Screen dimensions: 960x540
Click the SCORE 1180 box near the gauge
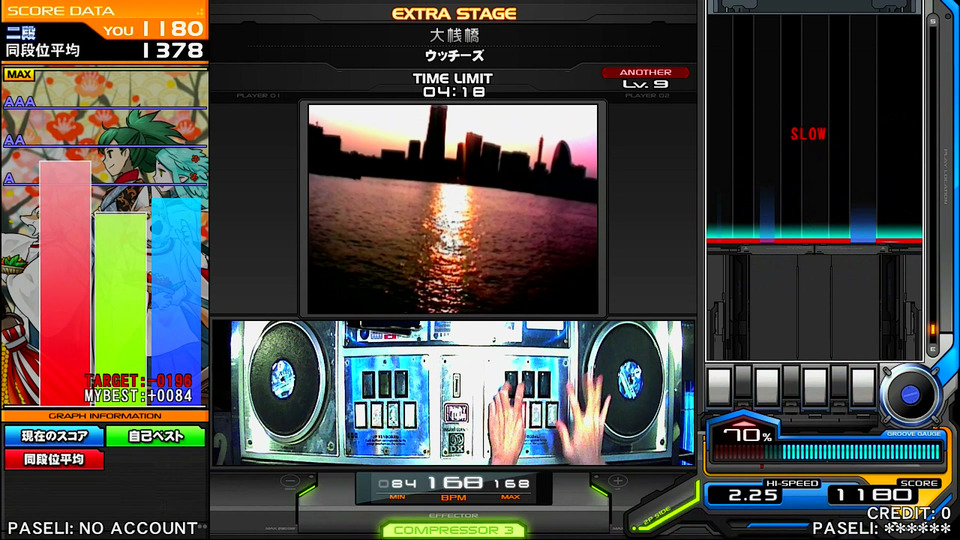click(873, 495)
